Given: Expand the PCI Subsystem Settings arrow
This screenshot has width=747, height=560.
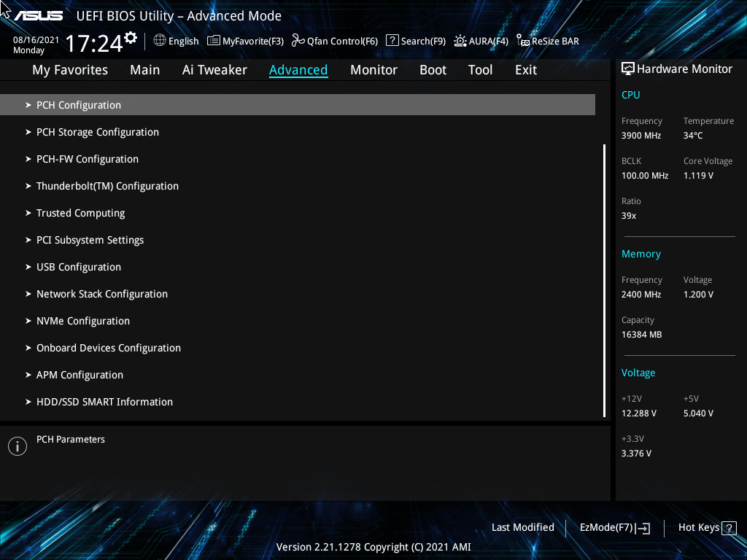Looking at the screenshot, I should click(28, 240).
